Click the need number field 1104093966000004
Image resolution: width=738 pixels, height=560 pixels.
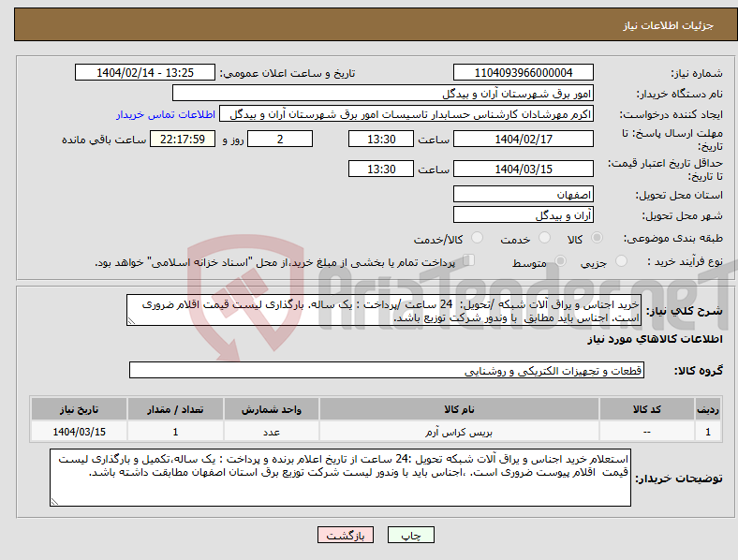coord(524,73)
